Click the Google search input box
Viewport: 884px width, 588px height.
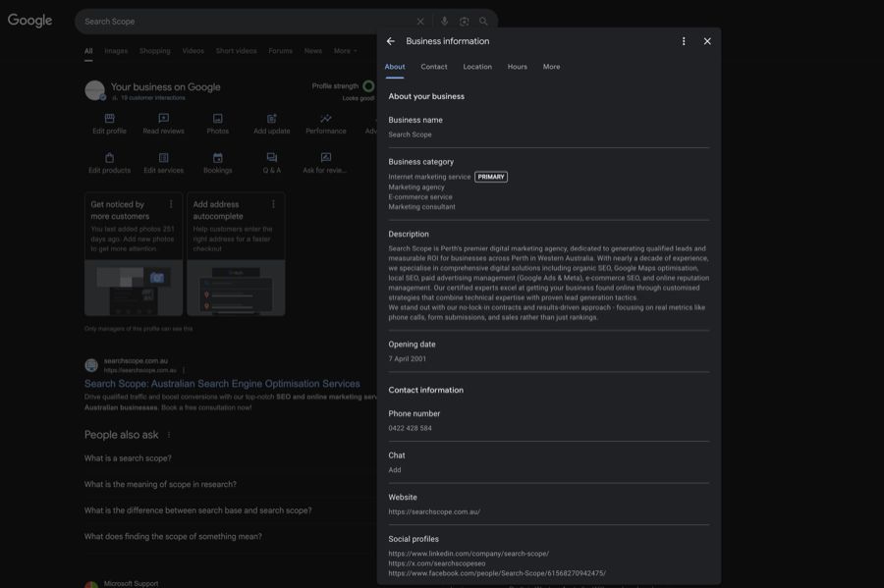click(246, 22)
